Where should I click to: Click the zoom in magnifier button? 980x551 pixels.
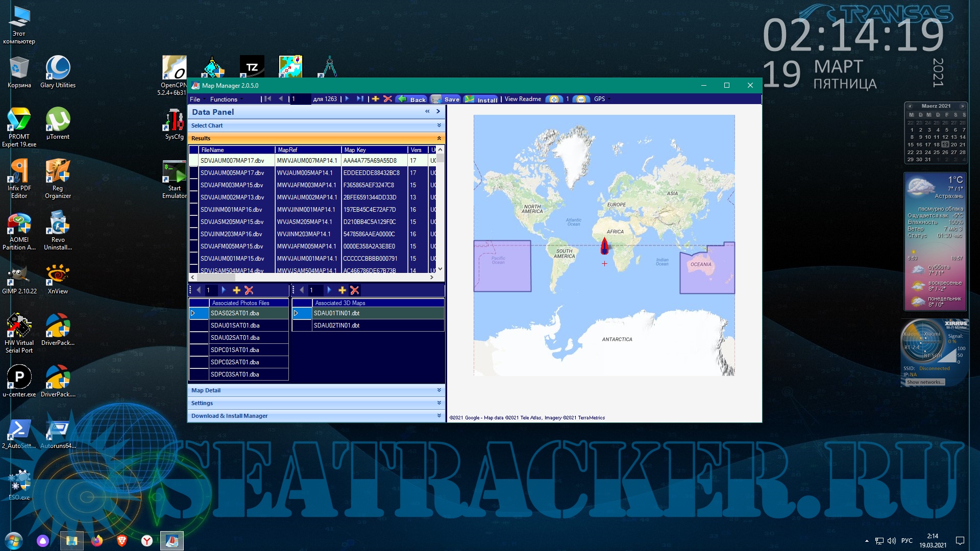pyautogui.click(x=554, y=99)
